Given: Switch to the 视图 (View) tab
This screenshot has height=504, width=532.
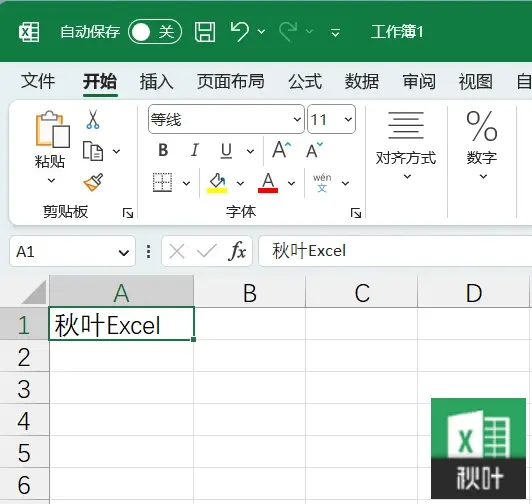Looking at the screenshot, I should pos(476,81).
